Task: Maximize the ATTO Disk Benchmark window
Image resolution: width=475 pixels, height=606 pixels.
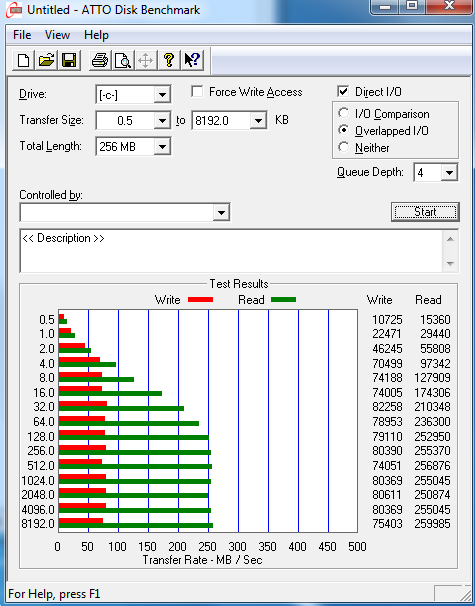Action: click(412, 6)
